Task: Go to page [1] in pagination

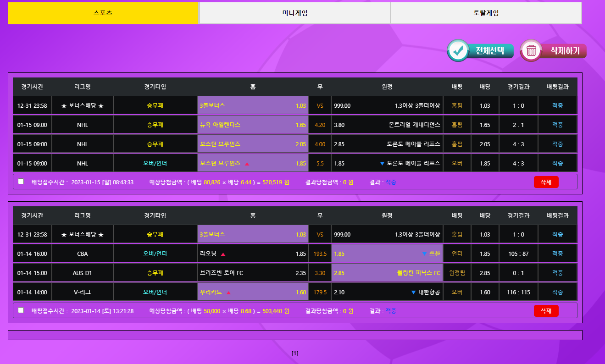Action: click(295, 353)
